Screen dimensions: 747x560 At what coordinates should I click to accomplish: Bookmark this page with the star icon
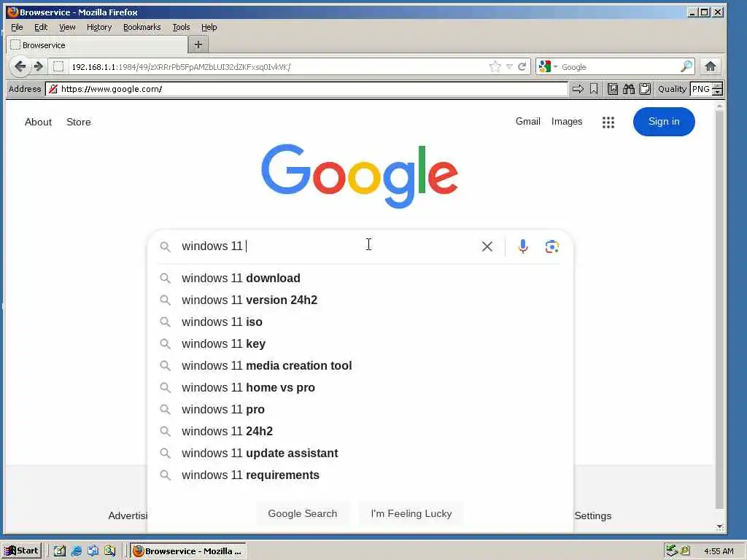[495, 66]
